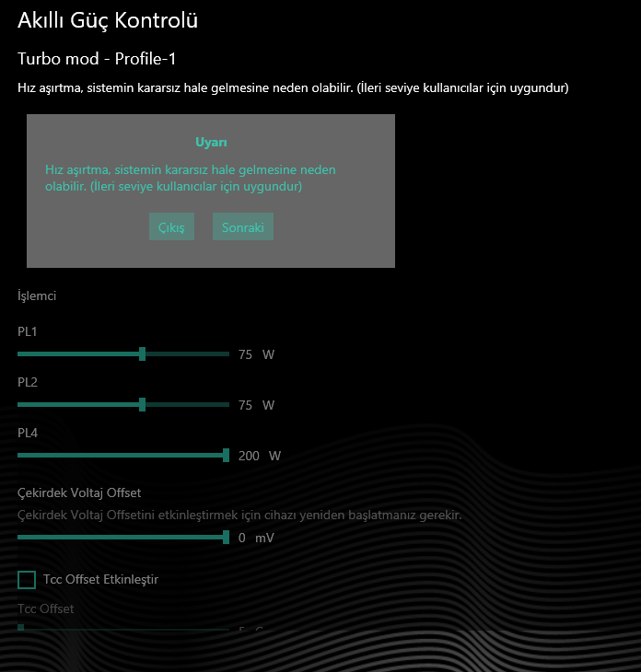The image size is (641, 672).
Task: Click the Çekirdek Voltaj Offset slider thumb
Action: click(x=226, y=538)
